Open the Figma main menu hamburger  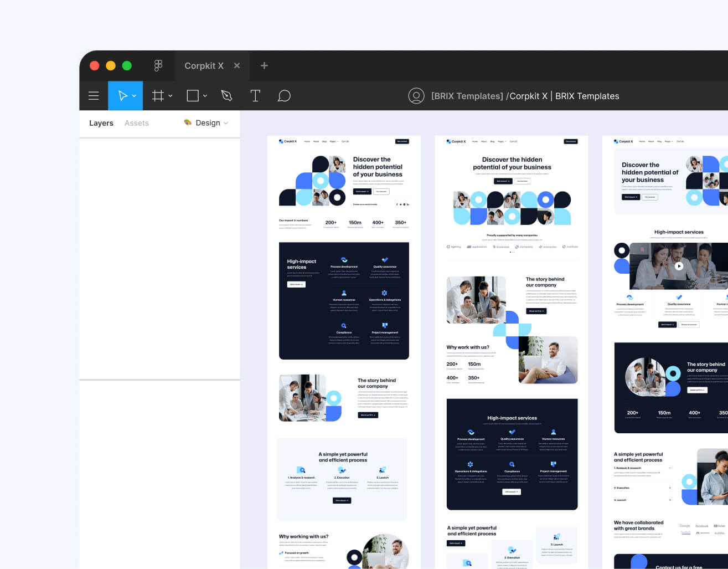click(x=94, y=95)
